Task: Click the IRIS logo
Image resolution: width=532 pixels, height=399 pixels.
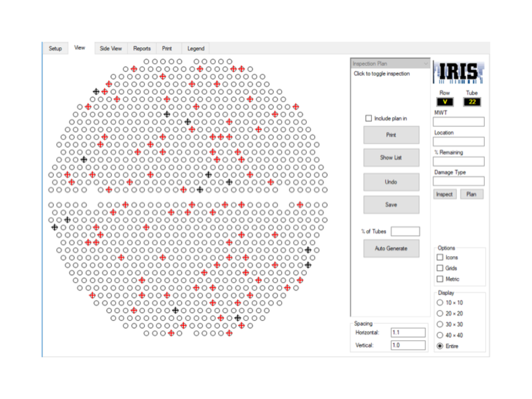Action: [459, 72]
